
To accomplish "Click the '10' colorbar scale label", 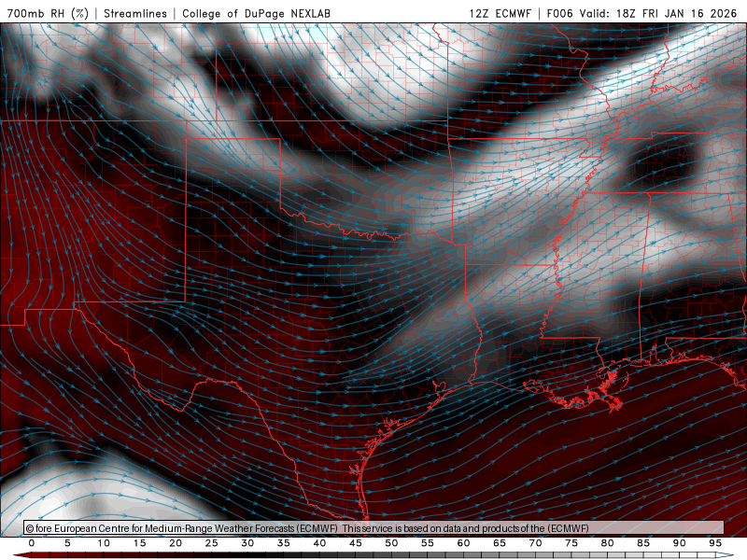I will [x=104, y=543].
